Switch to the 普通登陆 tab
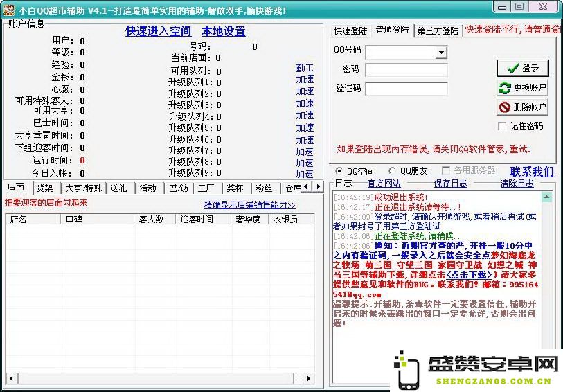This screenshot has width=563, height=392. click(x=392, y=30)
